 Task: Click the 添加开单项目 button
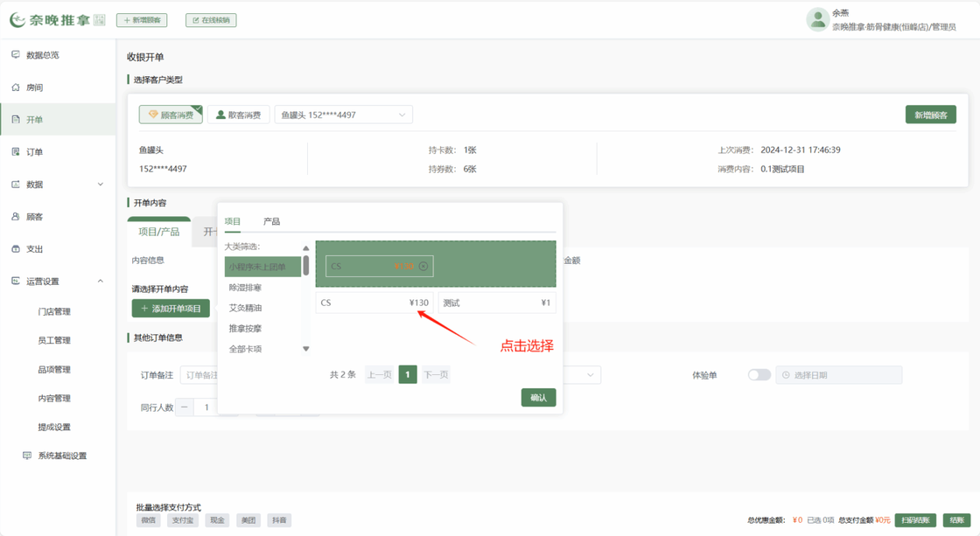point(171,309)
